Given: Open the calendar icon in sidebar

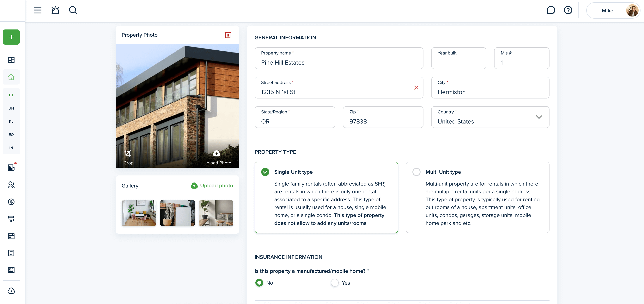Looking at the screenshot, I should click(x=11, y=236).
